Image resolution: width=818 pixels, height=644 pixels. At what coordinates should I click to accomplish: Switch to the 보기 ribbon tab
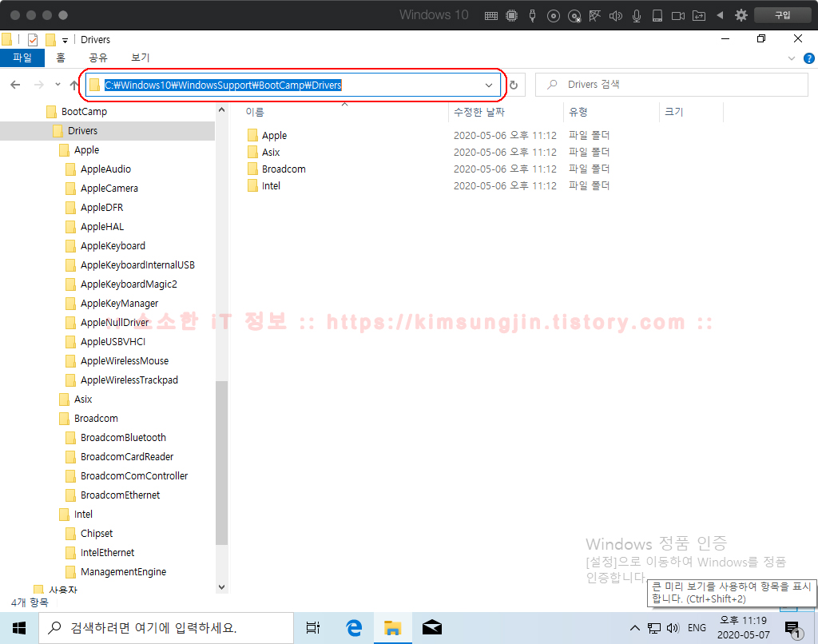pyautogui.click(x=140, y=58)
